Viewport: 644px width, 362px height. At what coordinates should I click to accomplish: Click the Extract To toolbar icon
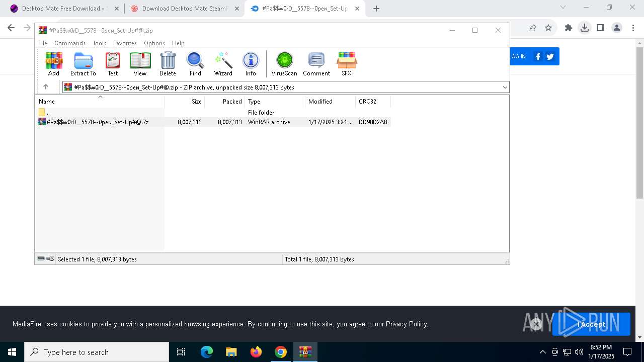coord(83,64)
